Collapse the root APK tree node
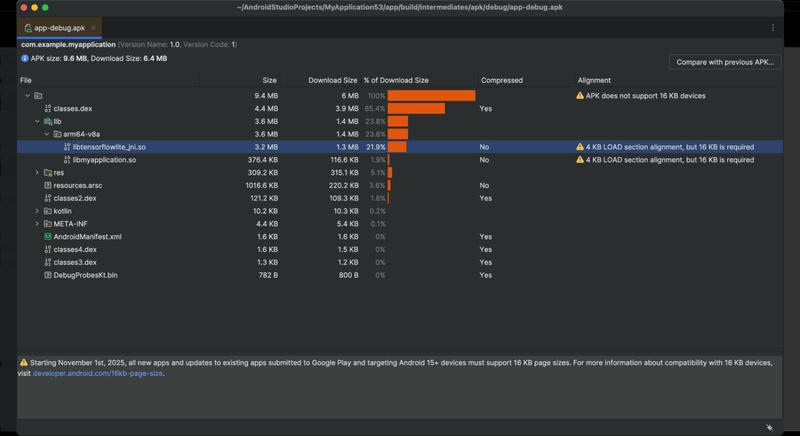 point(28,95)
